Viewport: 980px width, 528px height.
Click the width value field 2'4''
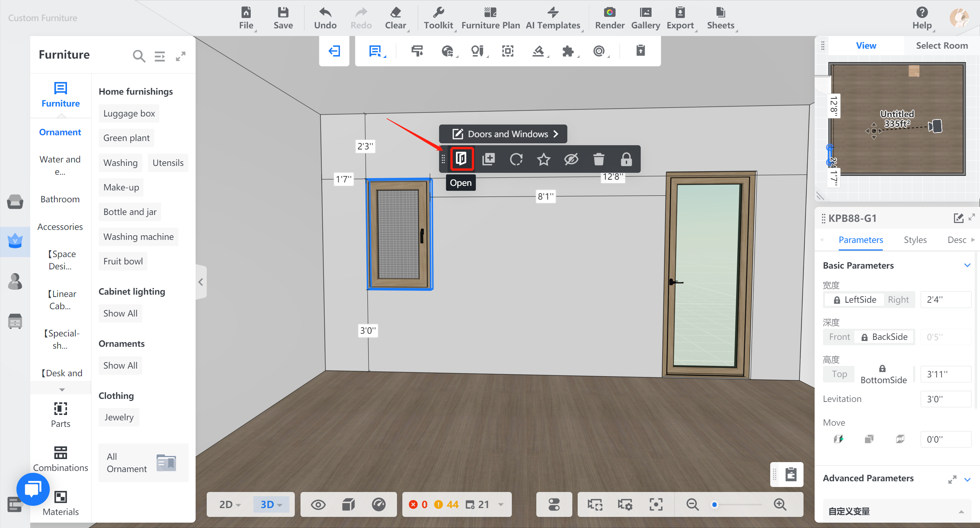tap(946, 300)
